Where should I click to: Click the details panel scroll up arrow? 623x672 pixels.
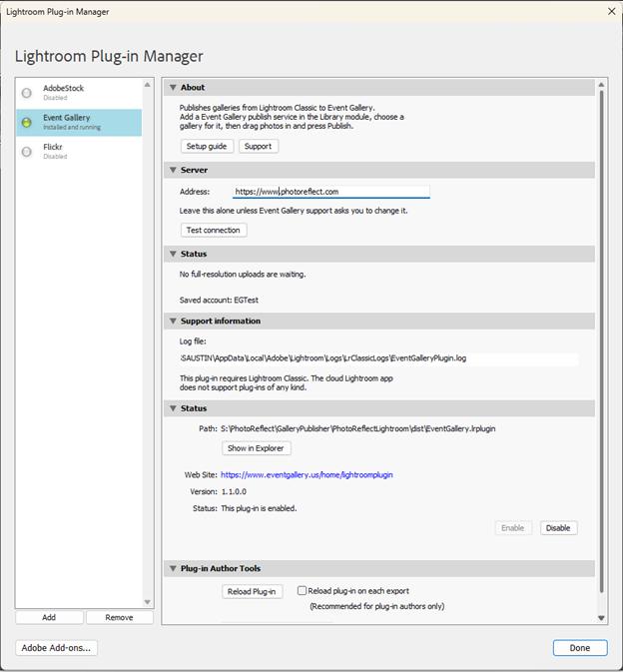[601, 85]
